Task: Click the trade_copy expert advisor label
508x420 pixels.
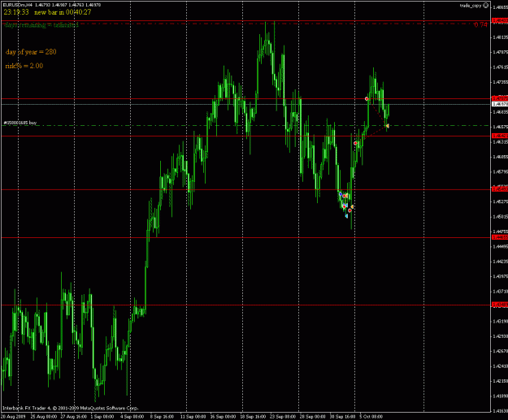Action: point(471,6)
